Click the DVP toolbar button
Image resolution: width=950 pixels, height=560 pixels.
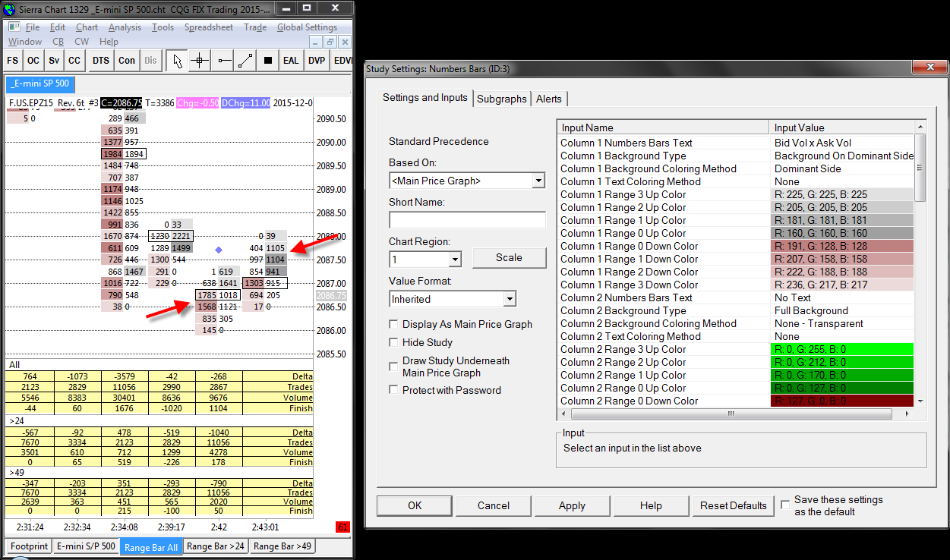click(317, 61)
